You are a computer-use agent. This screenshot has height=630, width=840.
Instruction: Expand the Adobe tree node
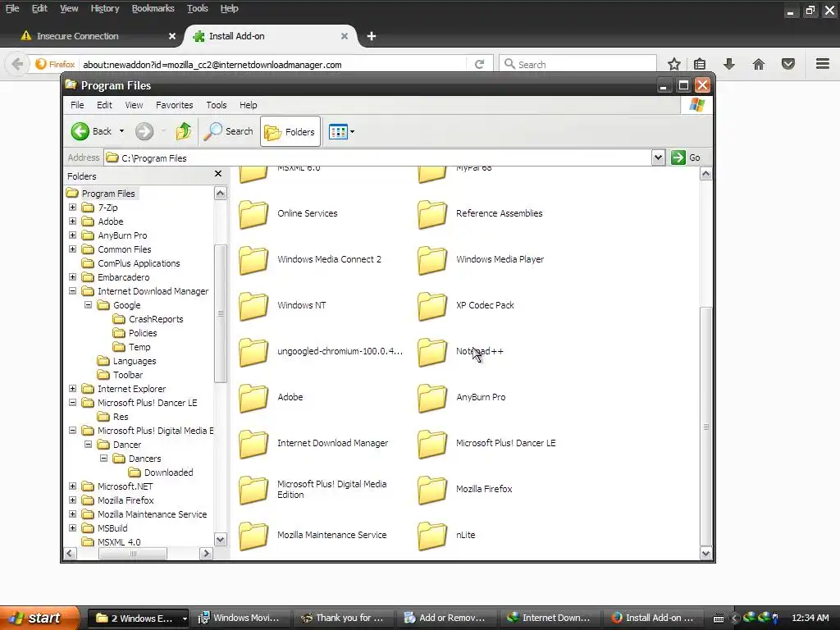[73, 221]
